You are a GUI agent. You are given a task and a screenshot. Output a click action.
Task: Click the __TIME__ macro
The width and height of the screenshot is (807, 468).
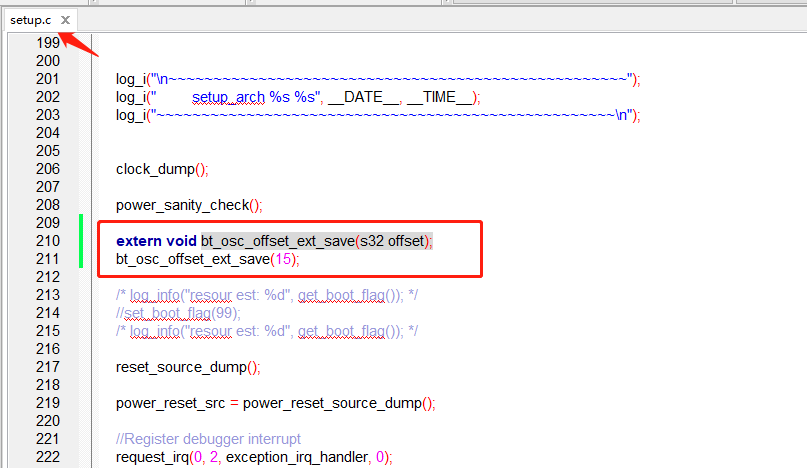click(x=440, y=97)
